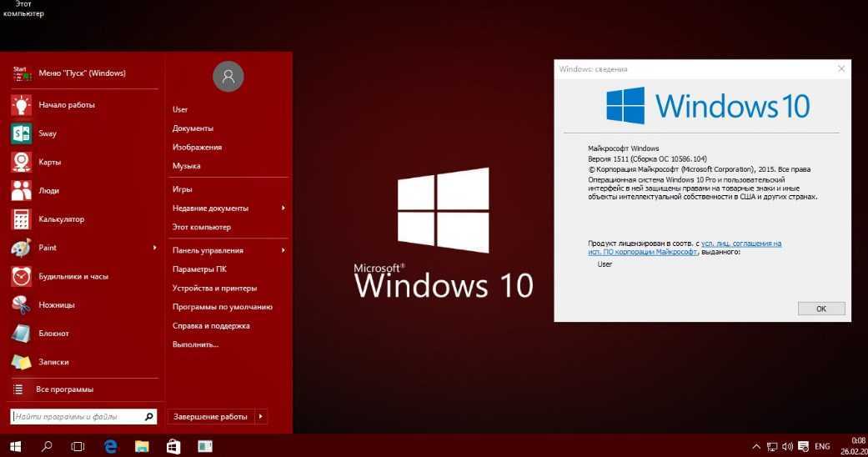Screen dimensions: 868x457
Task: Click the last pinned taskbar app icon
Action: pyautogui.click(x=205, y=446)
